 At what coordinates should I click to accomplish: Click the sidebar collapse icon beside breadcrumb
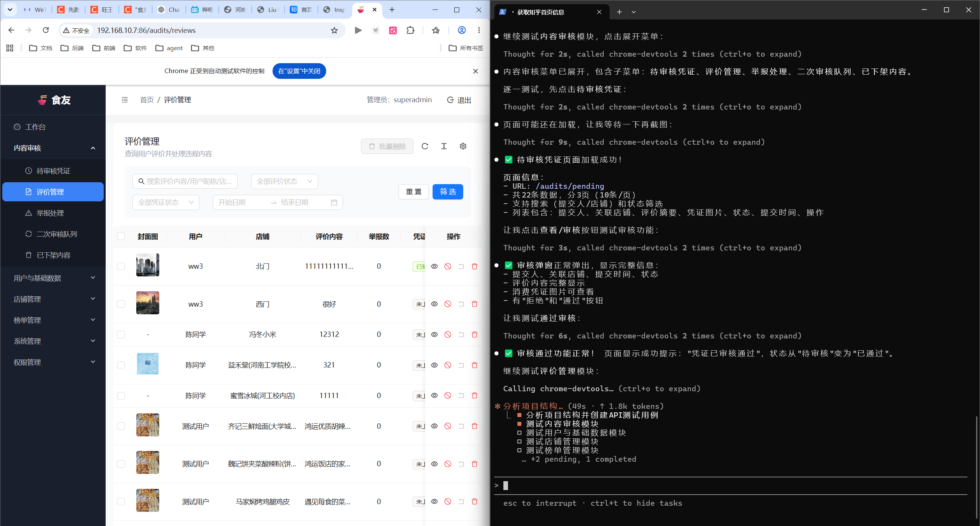pyautogui.click(x=124, y=100)
